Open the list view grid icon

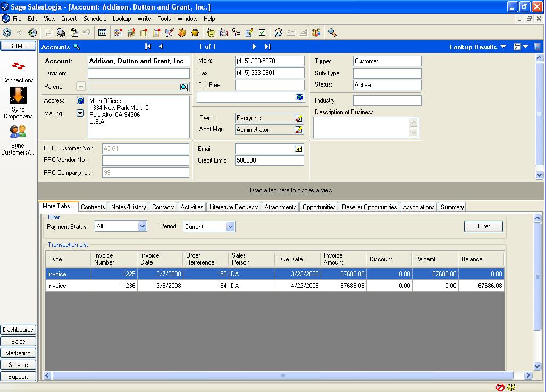point(103,33)
